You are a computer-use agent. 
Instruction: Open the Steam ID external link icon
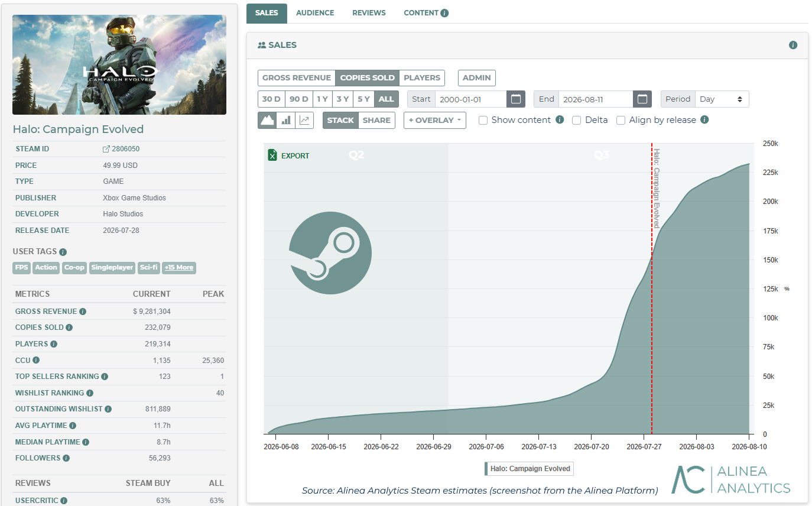106,149
